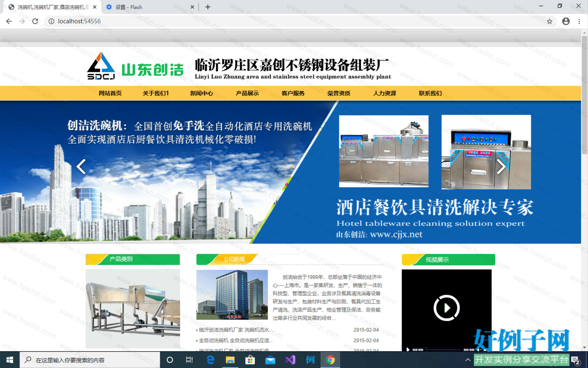Play the video using the large circular button
The image size is (588, 368).
coord(447,308)
